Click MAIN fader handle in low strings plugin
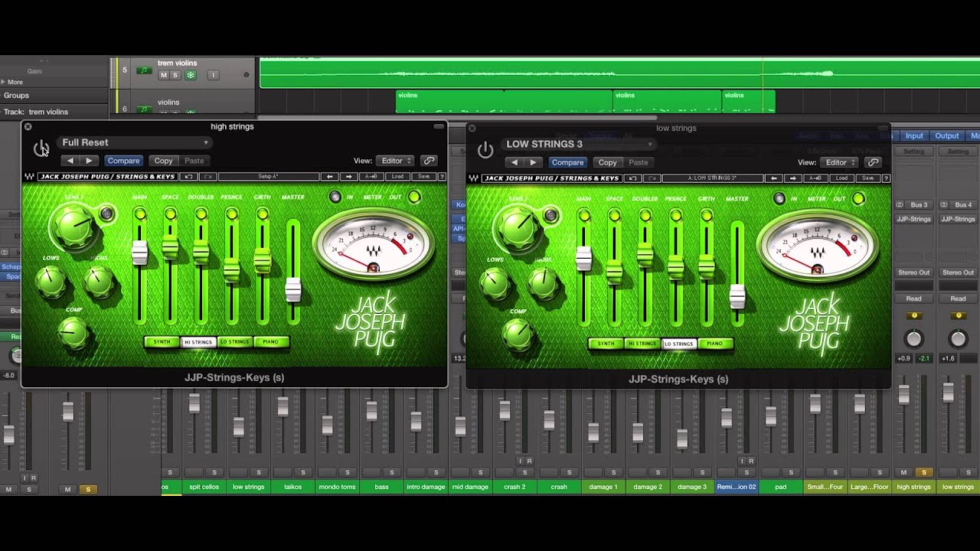980x551 pixels. pos(583,259)
